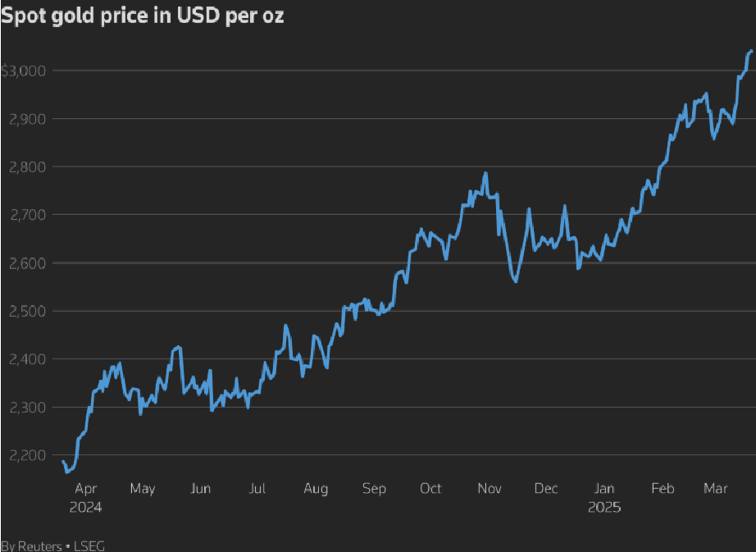Select the Aug x-axis label
The width and height of the screenshot is (756, 552).
(x=315, y=489)
